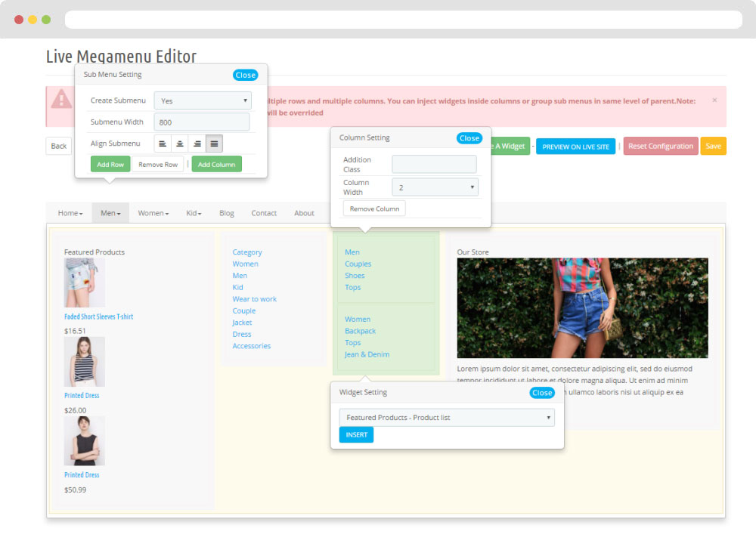Viewport: 756px width, 556px height.
Task: Click the red window close dot
Action: pos(19,20)
